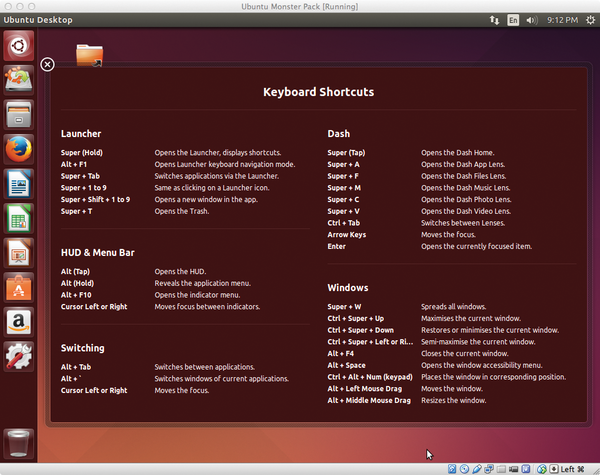Click the VirtualBox hard disk activity icon
The image size is (600, 475).
(452, 468)
